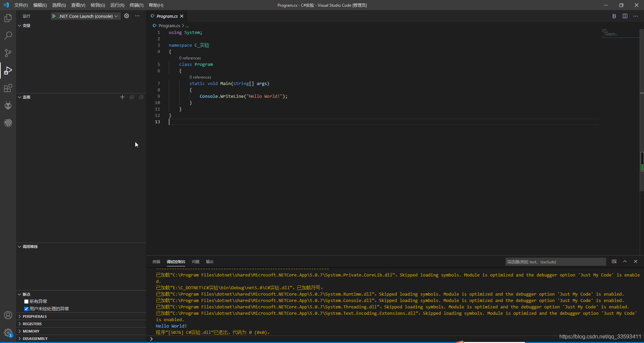This screenshot has height=343, width=644.
Task: Open the 文件(F) menu
Action: click(x=21, y=5)
